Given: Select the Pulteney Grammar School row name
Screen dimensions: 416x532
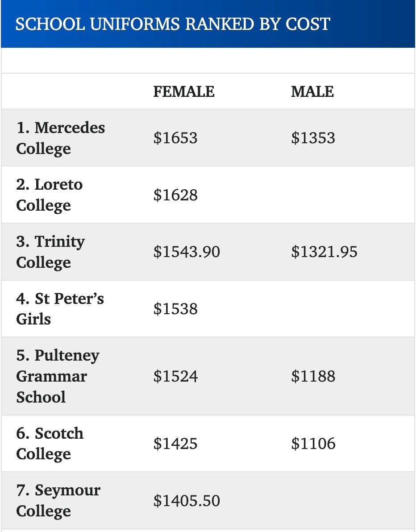Looking at the screenshot, I should pyautogui.click(x=58, y=376).
